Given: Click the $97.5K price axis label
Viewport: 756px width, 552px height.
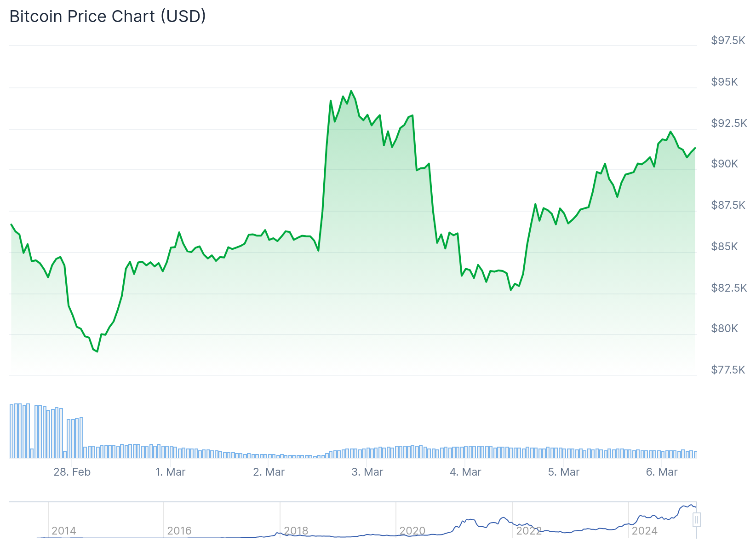Looking at the screenshot, I should click(728, 40).
